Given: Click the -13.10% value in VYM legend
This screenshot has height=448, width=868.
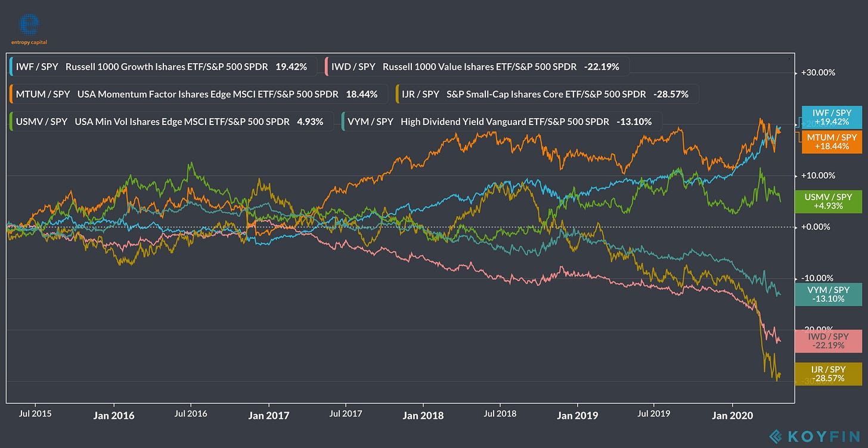Looking at the screenshot, I should pyautogui.click(x=634, y=122).
